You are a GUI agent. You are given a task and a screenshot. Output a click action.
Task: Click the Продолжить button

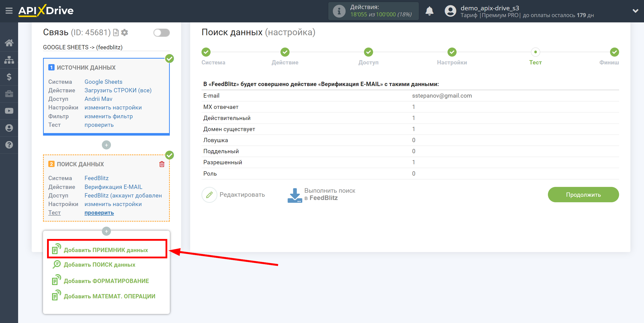coord(583,195)
